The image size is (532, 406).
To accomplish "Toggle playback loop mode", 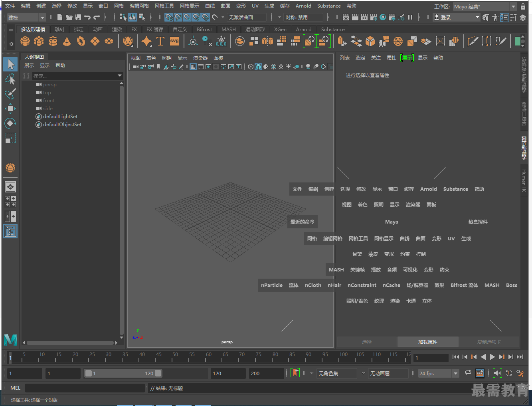I will click(x=468, y=373).
